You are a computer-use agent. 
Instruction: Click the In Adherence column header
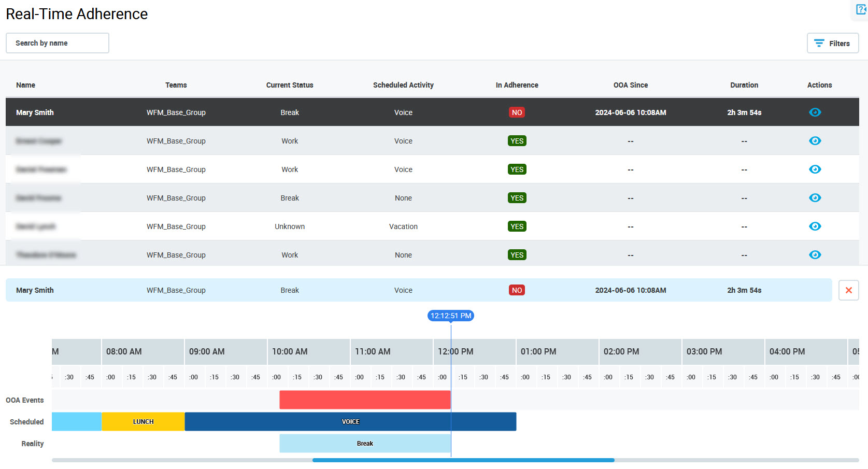point(517,85)
